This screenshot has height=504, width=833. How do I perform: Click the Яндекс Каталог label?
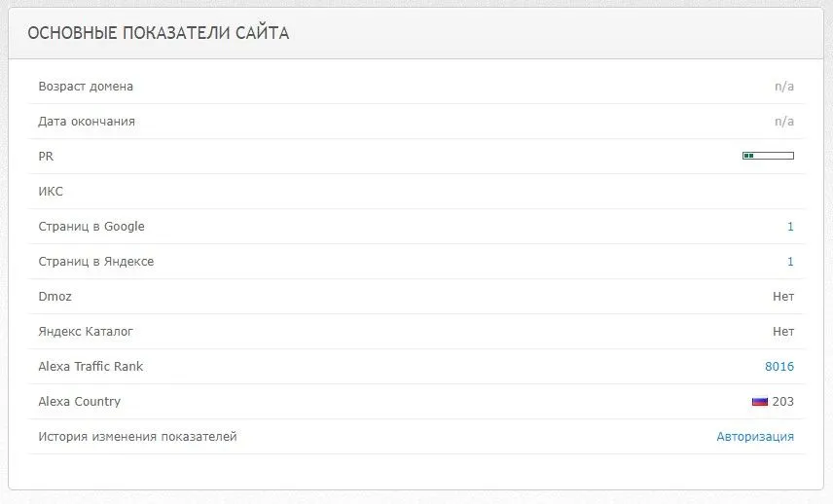pos(86,332)
